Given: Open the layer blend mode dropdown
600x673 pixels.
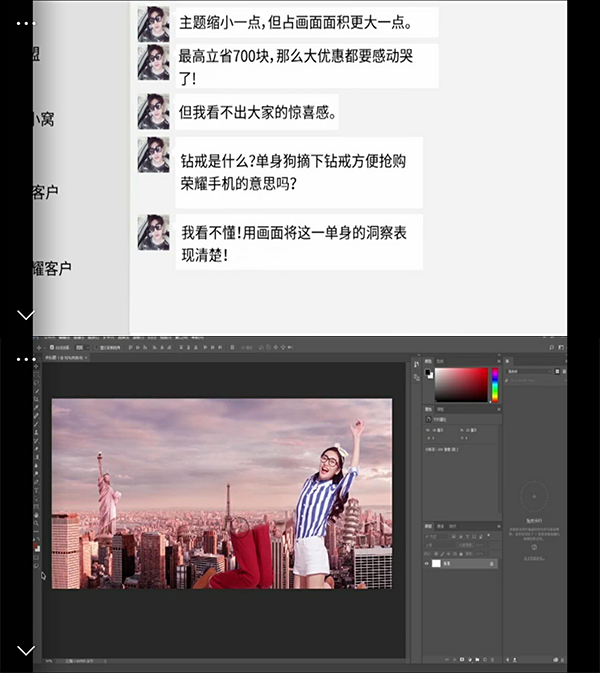Looking at the screenshot, I should coord(440,545).
